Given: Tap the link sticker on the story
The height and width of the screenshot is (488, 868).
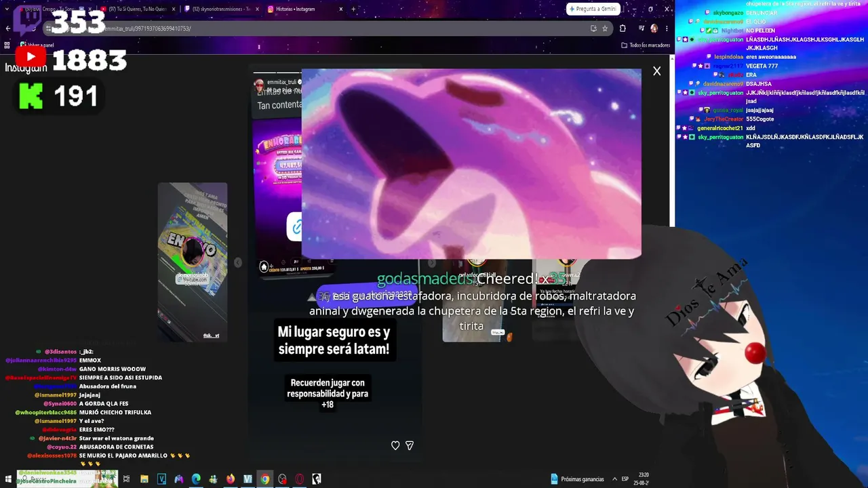Looking at the screenshot, I should (295, 226).
